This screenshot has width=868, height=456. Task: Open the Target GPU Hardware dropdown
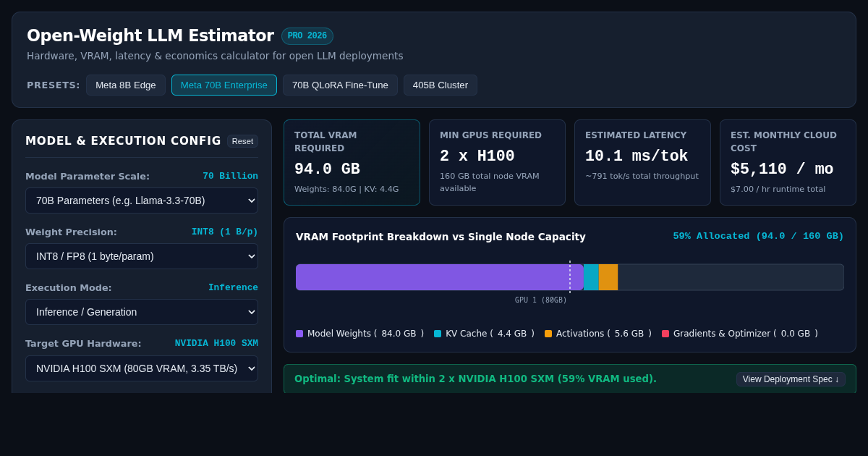tap(142, 368)
